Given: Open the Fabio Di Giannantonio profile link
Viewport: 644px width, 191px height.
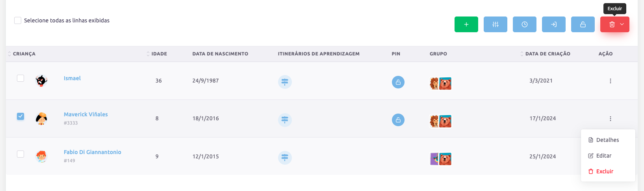Looking at the screenshot, I should [x=92, y=152].
